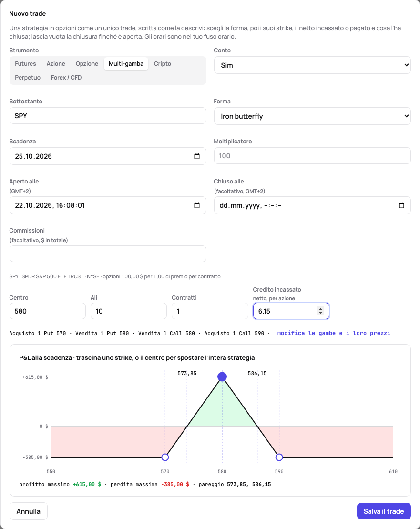Click the 586,15 breakeven label on chart
This screenshot has height=529, width=420.
click(257, 373)
